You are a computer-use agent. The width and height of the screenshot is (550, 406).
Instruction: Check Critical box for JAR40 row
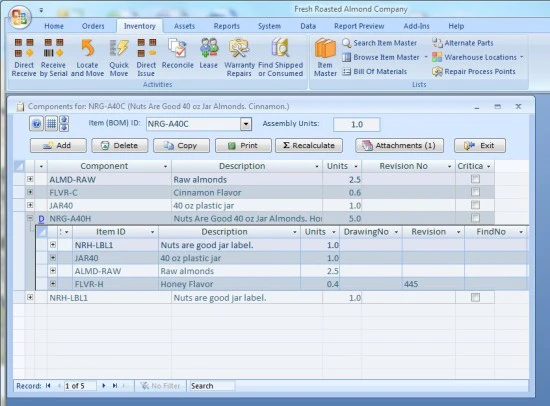(475, 205)
